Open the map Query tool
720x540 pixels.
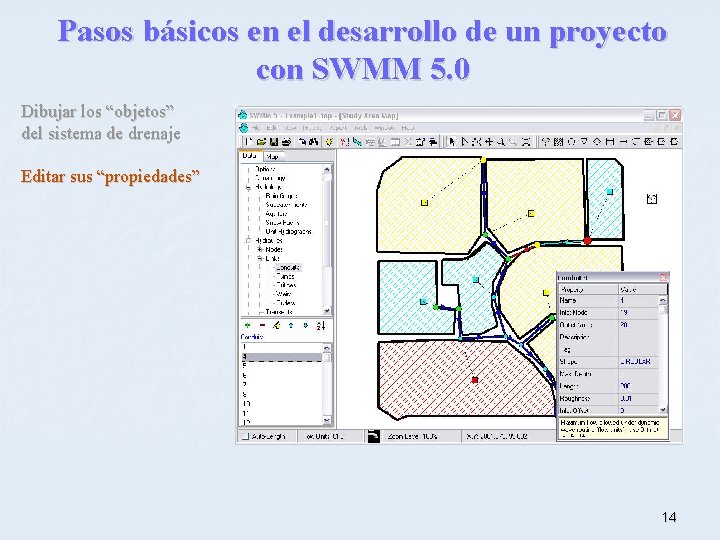[x=344, y=141]
